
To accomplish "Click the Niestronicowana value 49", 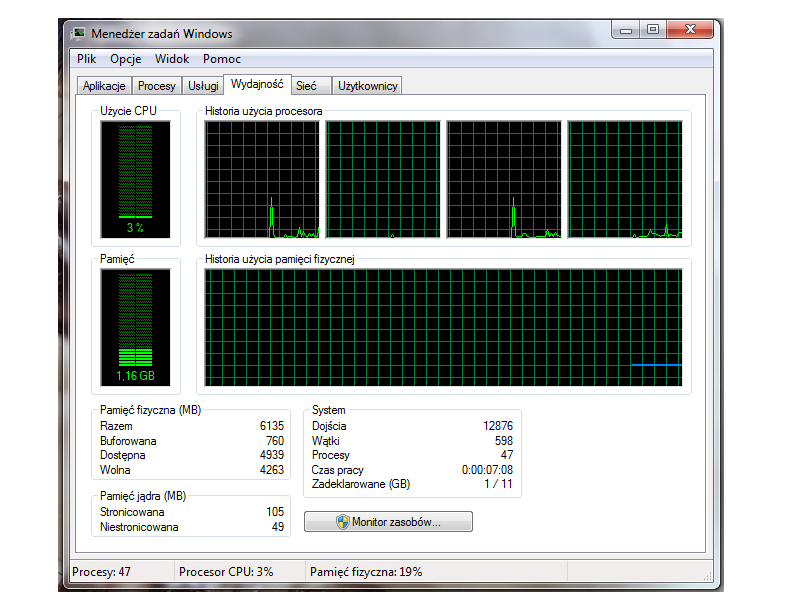I will (278, 527).
